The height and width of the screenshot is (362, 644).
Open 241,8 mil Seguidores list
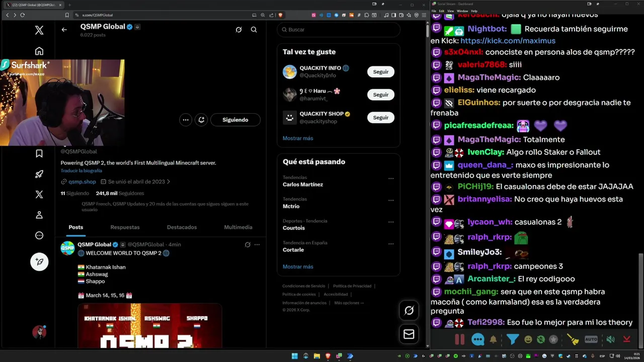click(x=120, y=194)
